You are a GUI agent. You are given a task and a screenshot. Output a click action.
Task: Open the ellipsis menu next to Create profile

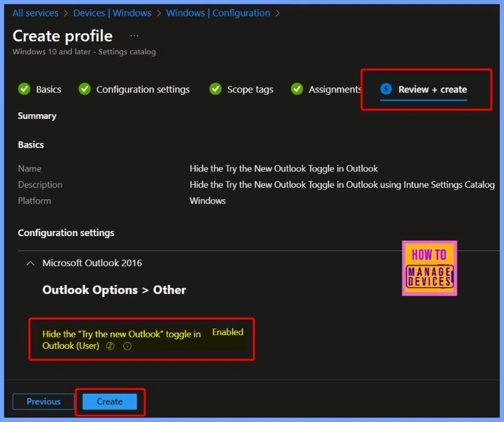(x=134, y=36)
